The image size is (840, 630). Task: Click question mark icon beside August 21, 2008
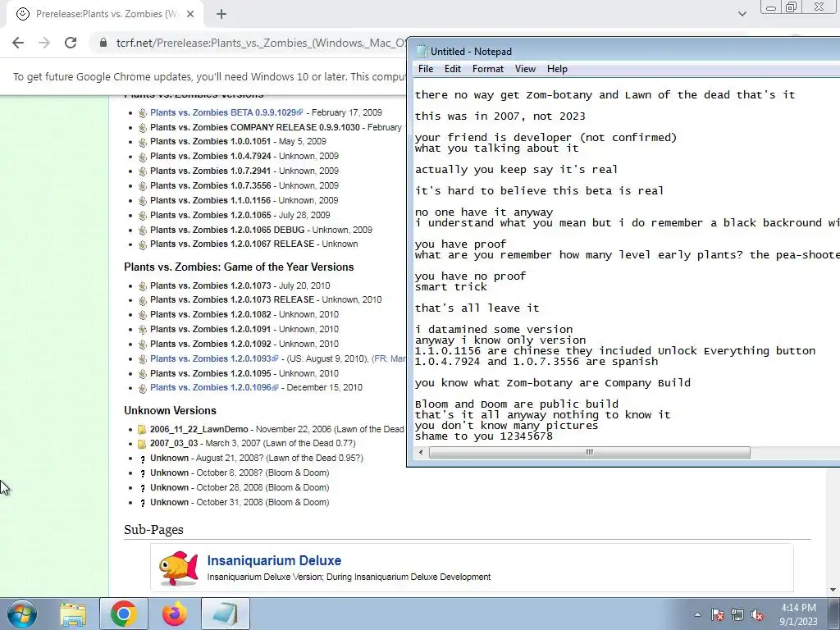click(x=143, y=459)
